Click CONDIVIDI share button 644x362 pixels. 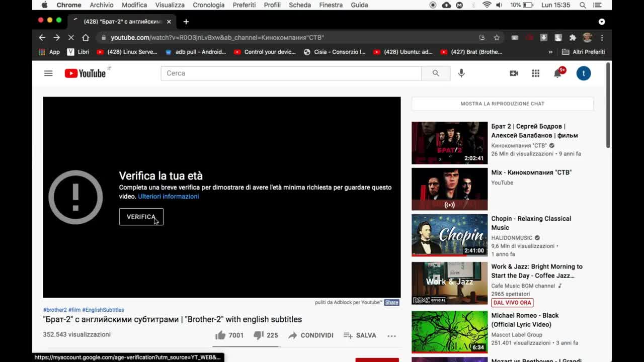click(x=311, y=335)
